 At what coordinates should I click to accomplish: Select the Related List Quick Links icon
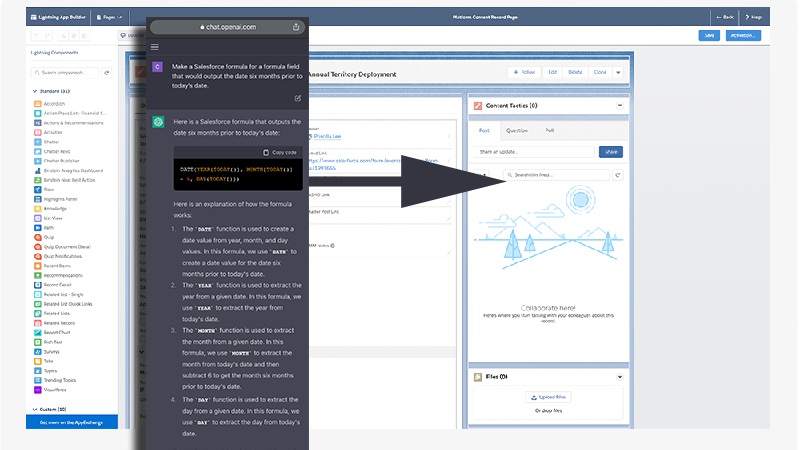click(37, 304)
